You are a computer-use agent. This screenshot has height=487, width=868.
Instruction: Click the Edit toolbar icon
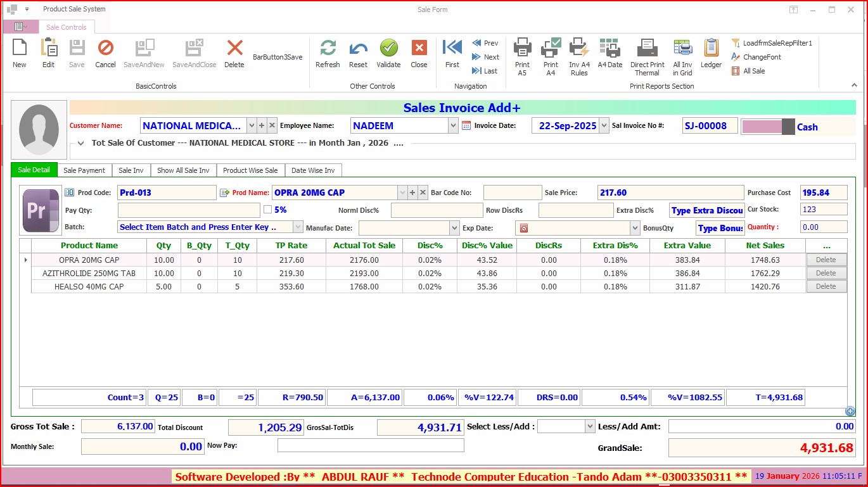coord(49,48)
